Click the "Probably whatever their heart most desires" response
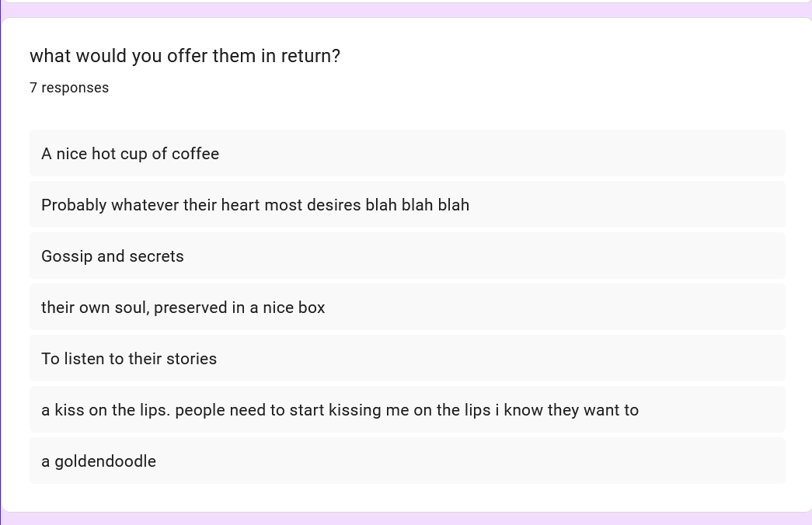This screenshot has width=812, height=525. click(255, 205)
